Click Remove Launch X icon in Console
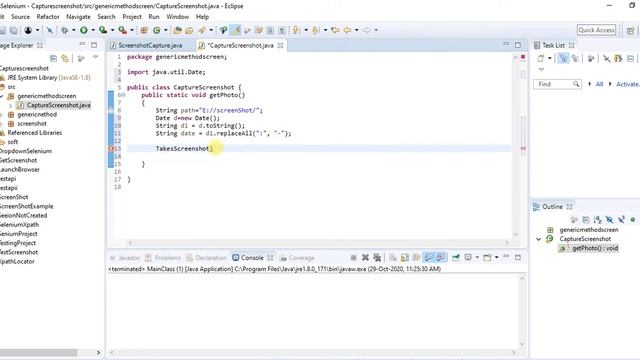This screenshot has height=360, width=640. (365, 258)
